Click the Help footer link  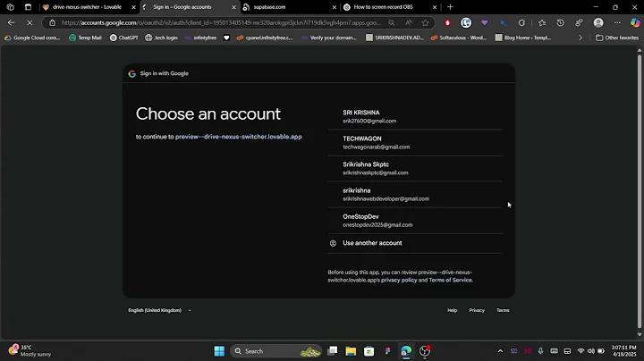(x=453, y=310)
